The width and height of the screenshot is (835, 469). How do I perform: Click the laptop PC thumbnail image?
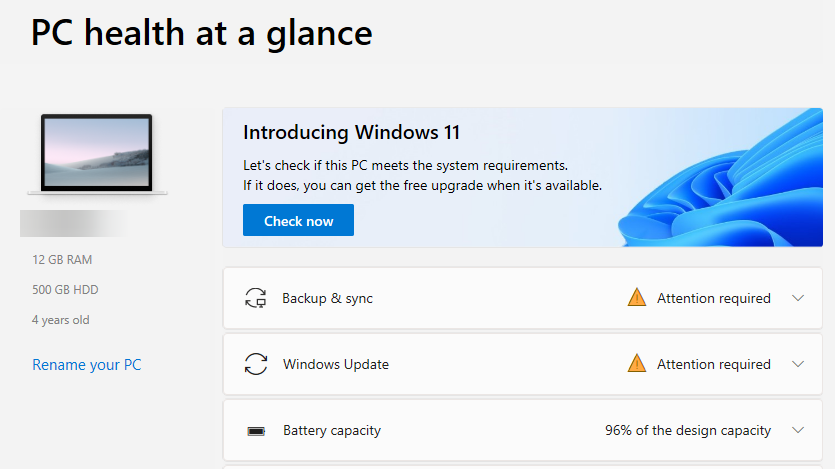(x=97, y=153)
